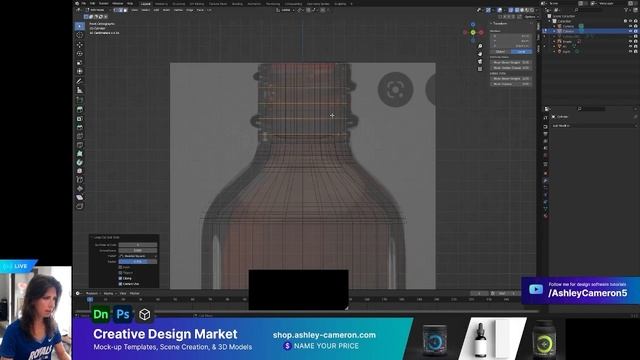Select the Annotate pencil tool

click(x=80, y=81)
